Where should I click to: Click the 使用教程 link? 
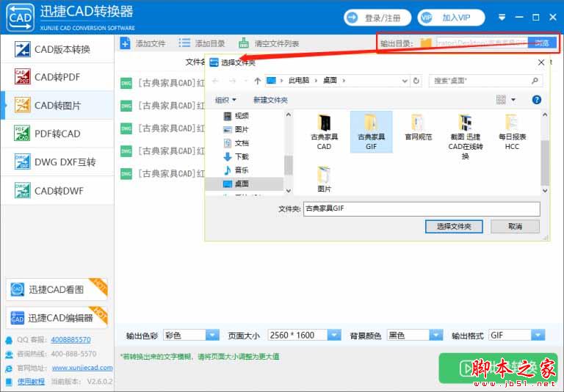click(31, 382)
